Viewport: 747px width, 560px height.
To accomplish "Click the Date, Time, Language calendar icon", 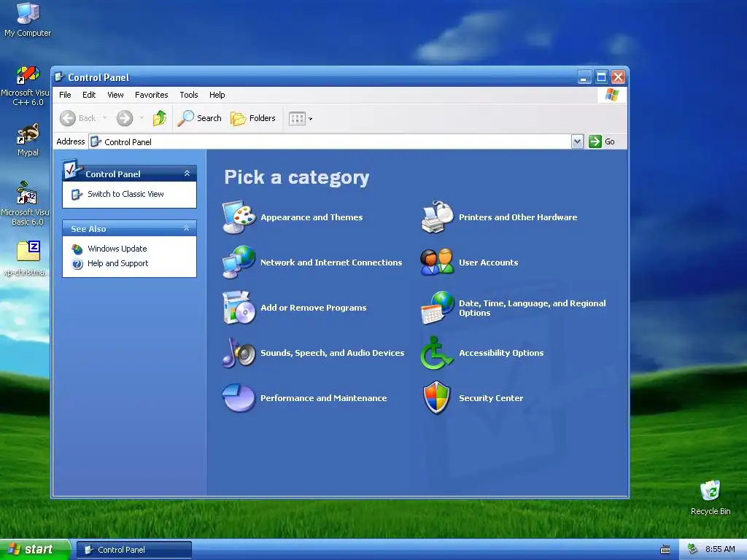I will pos(438,308).
